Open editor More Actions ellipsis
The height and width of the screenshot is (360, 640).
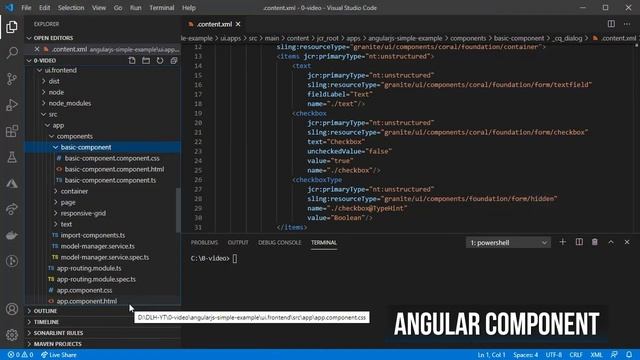pos(627,24)
